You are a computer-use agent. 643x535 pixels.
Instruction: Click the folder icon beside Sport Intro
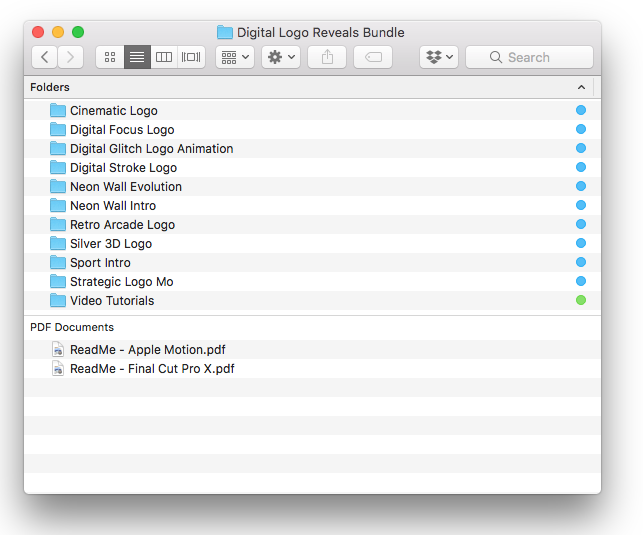pos(58,262)
